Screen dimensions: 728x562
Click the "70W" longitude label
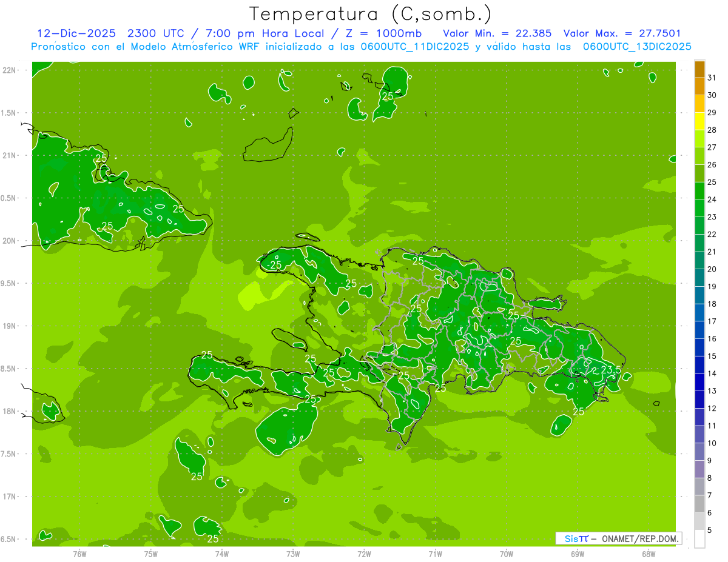click(507, 554)
